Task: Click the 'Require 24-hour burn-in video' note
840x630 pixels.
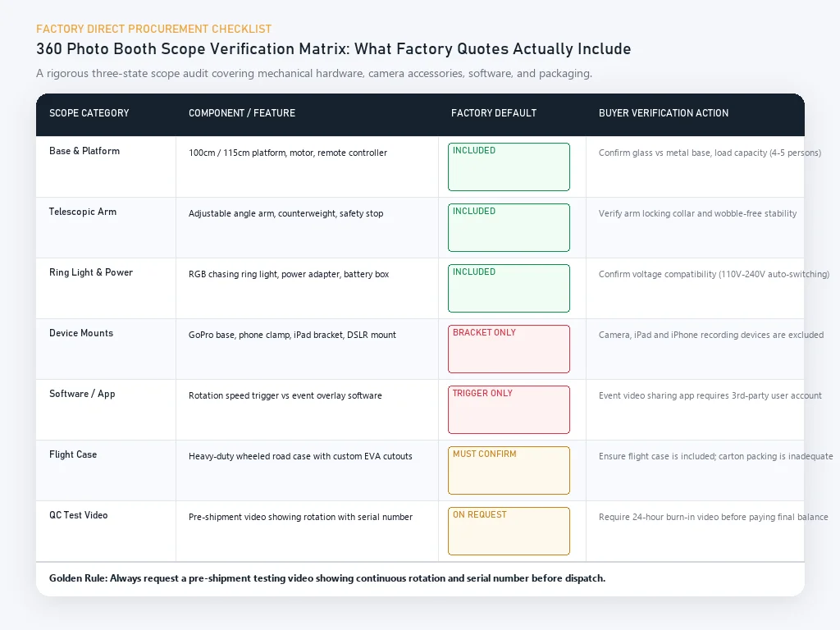Action: coord(714,517)
